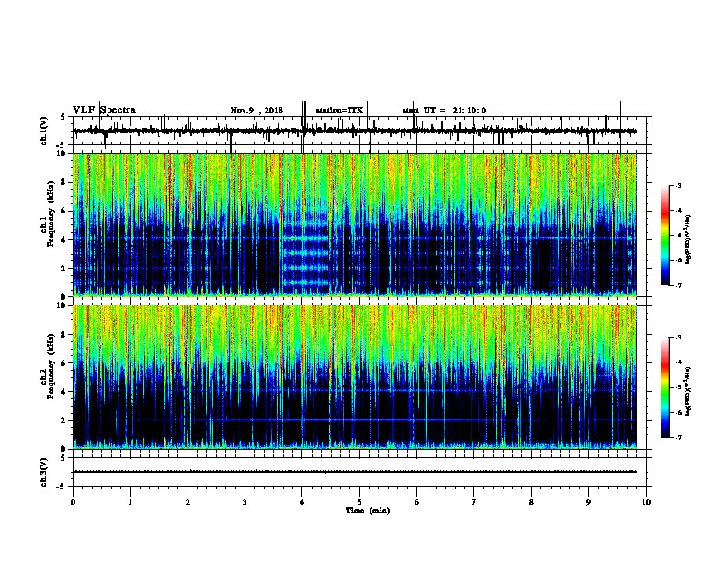Screen dimensions: 728x563
Task: Select the date text "Nov.9 , 2018"
Action: (256, 110)
